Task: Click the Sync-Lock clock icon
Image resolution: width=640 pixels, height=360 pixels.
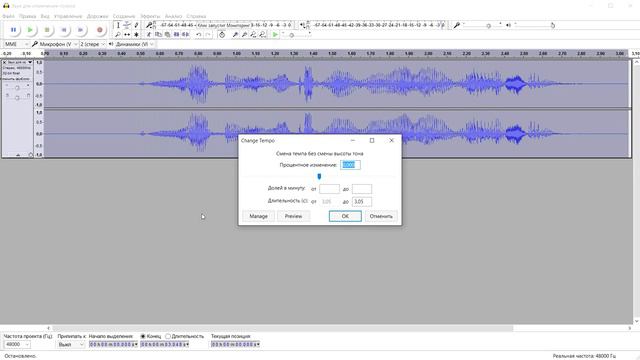Action: (222, 35)
